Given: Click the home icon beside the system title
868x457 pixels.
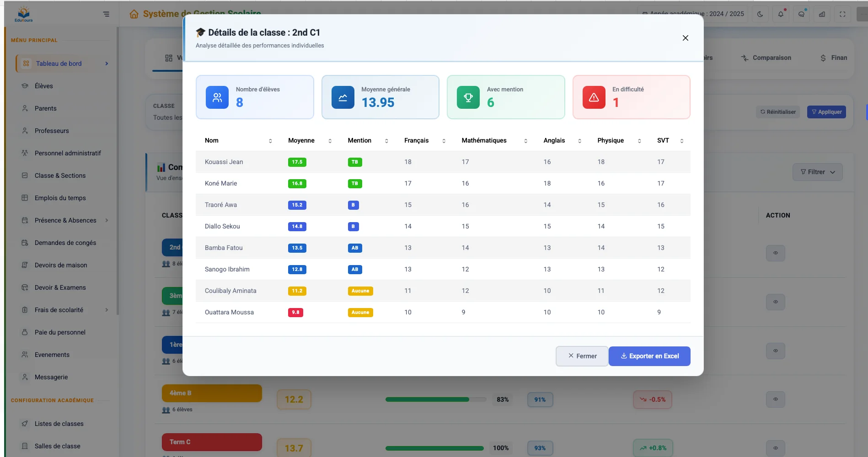Looking at the screenshot, I should (134, 14).
